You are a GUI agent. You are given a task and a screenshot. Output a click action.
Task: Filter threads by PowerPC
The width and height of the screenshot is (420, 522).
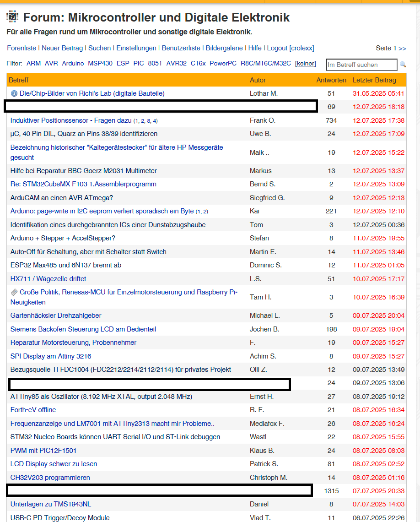tap(223, 63)
